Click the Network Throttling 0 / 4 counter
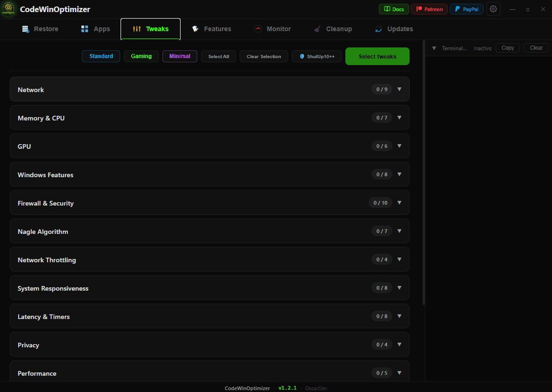552x392 pixels. point(382,259)
